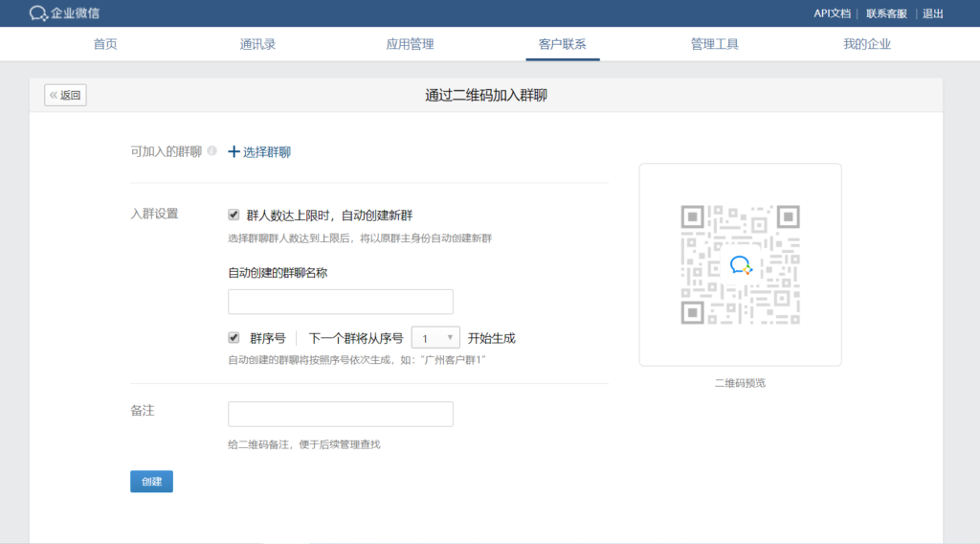Screen dimensions: 980x544
Task: Click the blue 创建 button
Action: [151, 482]
